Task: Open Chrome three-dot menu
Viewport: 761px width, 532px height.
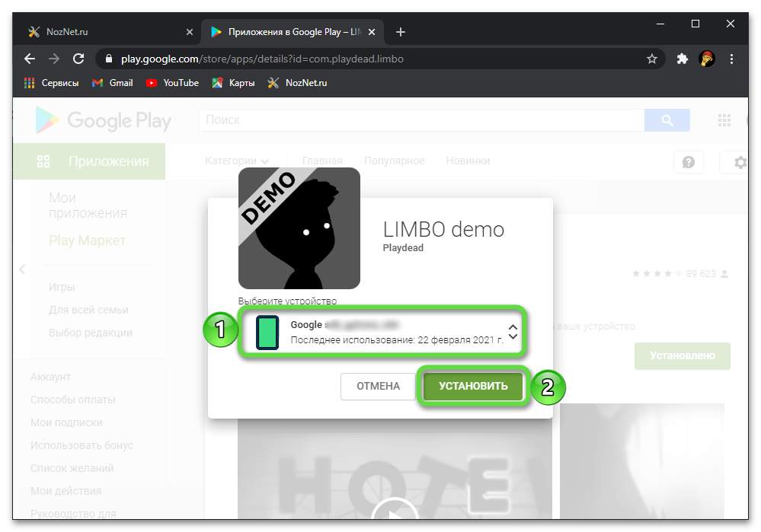Action: pyautogui.click(x=732, y=59)
